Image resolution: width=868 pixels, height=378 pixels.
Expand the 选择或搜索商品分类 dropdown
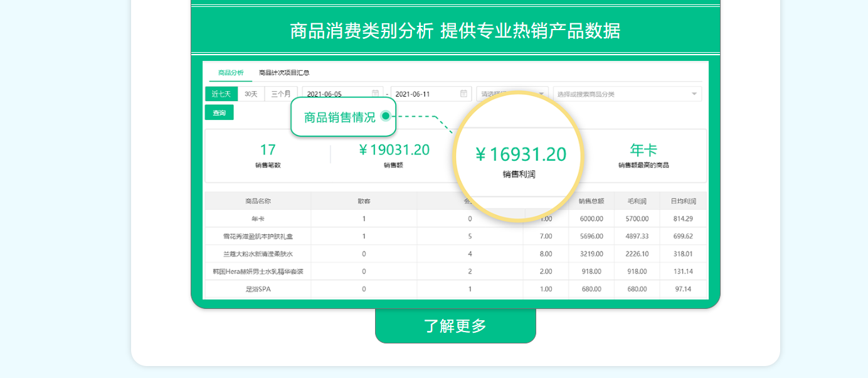point(621,93)
